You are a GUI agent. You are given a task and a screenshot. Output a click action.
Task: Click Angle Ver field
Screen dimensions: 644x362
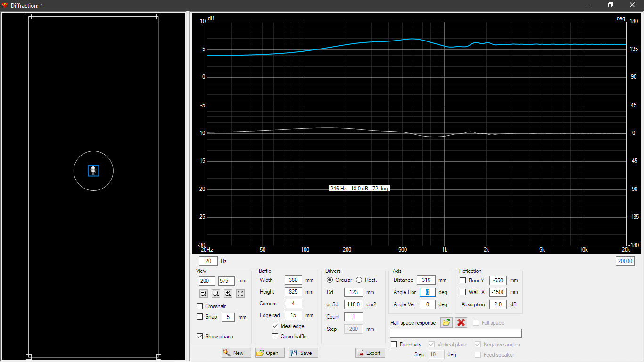tap(428, 304)
